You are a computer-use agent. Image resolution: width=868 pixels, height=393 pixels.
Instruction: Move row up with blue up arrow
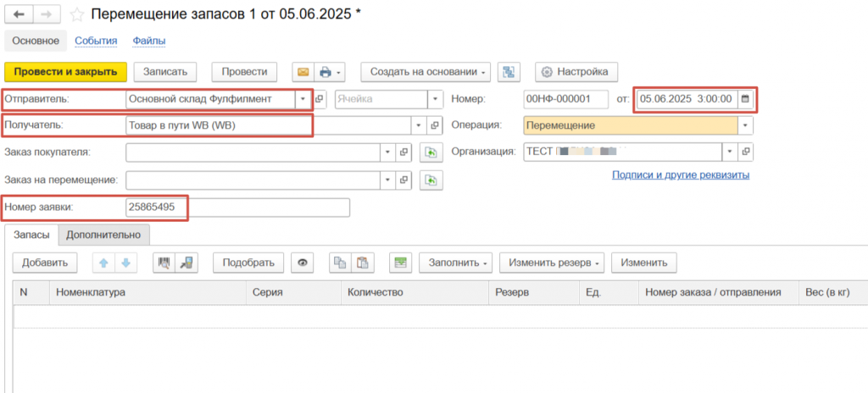click(103, 263)
